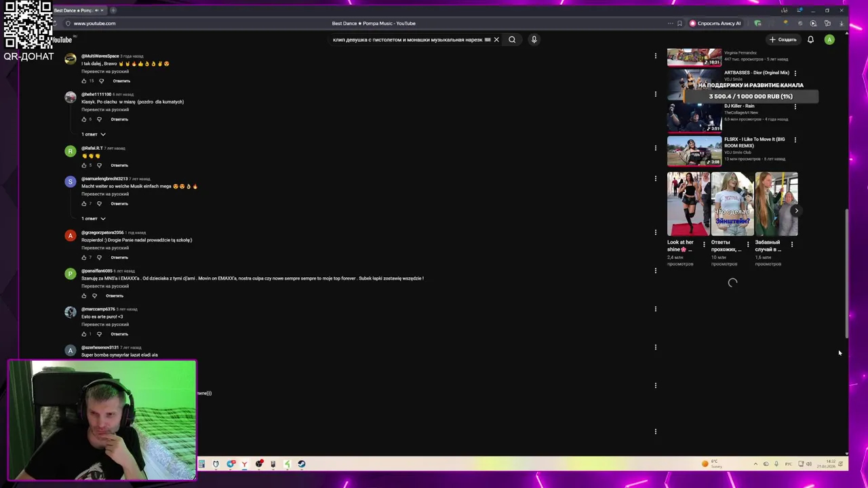Reply to the @Rafal.R.T comment
This screenshot has height=488, width=868.
coord(119,165)
